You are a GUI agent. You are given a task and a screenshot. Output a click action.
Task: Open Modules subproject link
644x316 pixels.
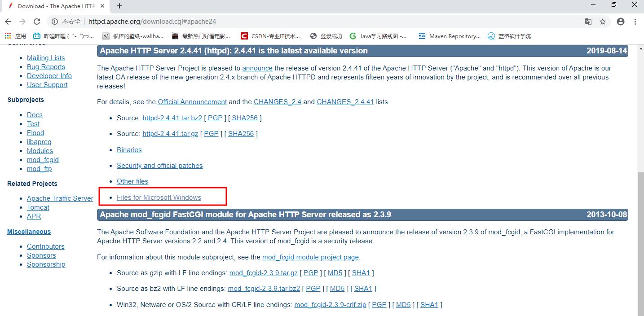[40, 151]
